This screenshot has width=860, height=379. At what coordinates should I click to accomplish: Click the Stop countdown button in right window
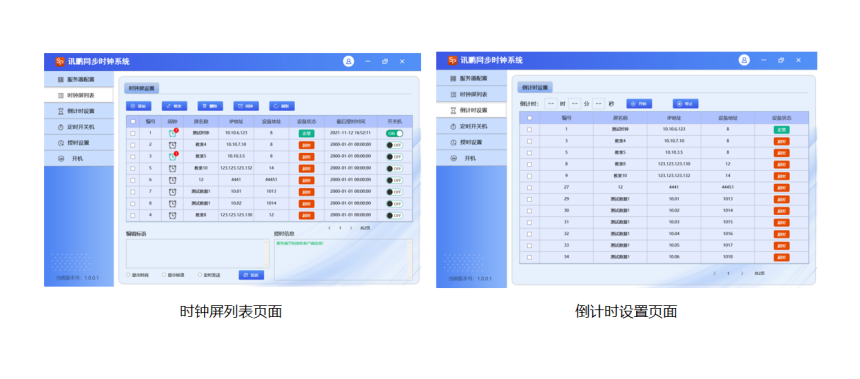point(686,104)
